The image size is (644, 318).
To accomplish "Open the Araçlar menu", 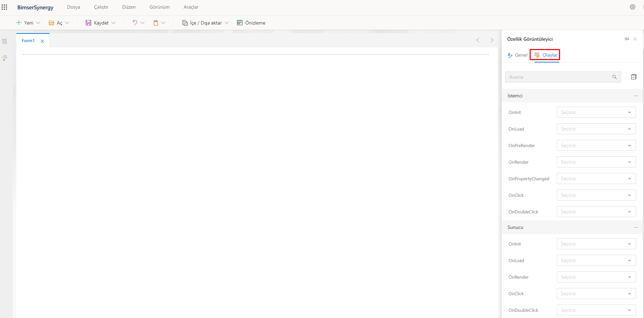I will pos(191,7).
